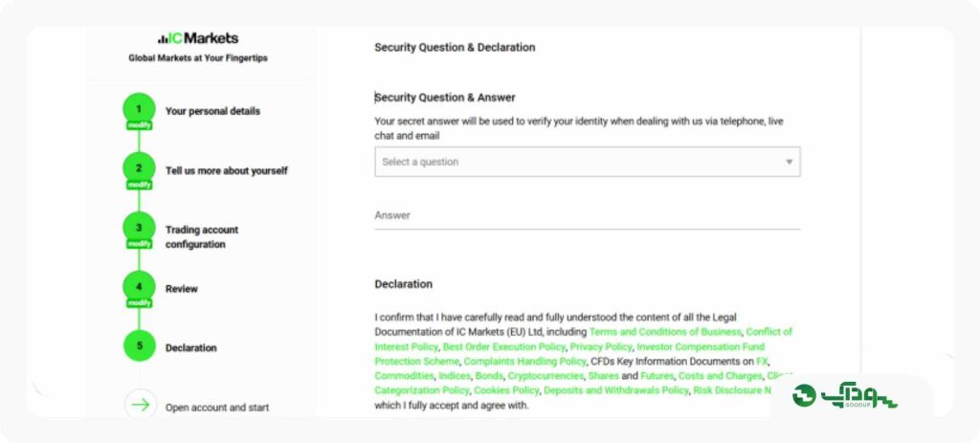The image size is (980, 443).
Task: Open the Cryptocurrencies key information link
Action: tap(546, 376)
